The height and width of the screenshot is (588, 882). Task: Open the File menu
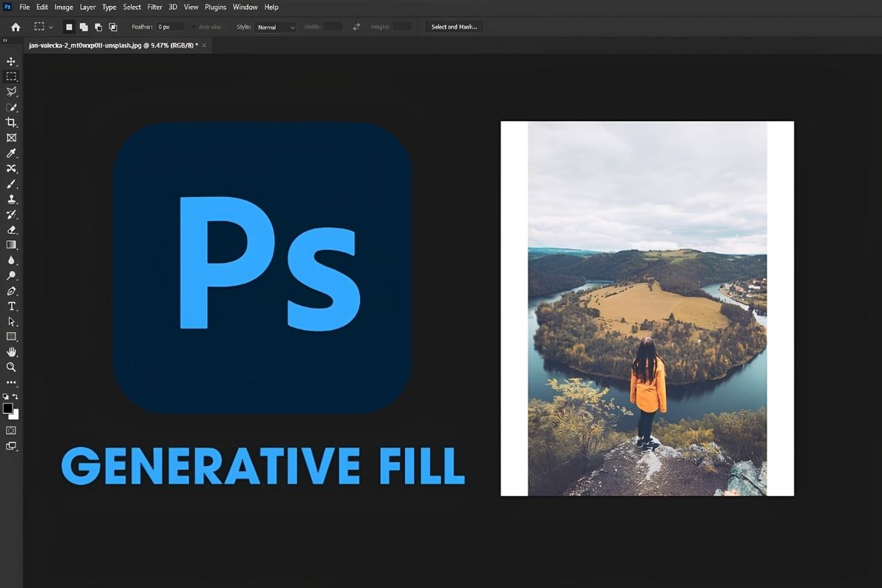click(x=25, y=7)
